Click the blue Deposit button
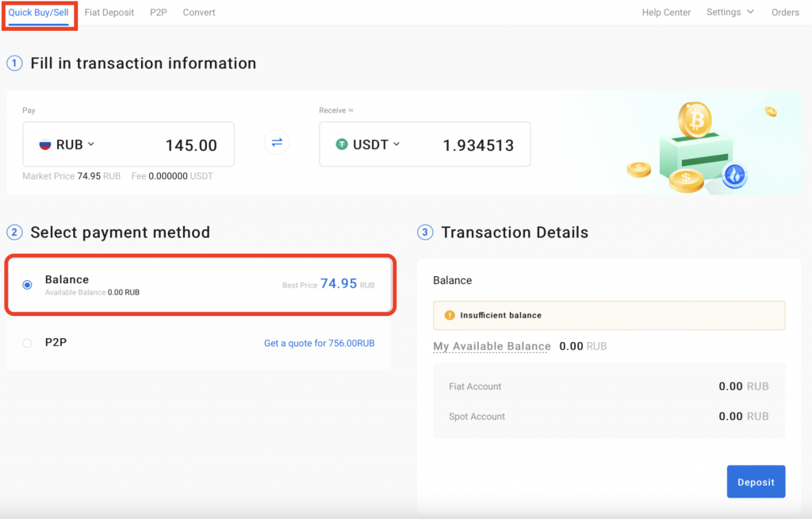Viewport: 812px width, 519px height. coord(756,482)
